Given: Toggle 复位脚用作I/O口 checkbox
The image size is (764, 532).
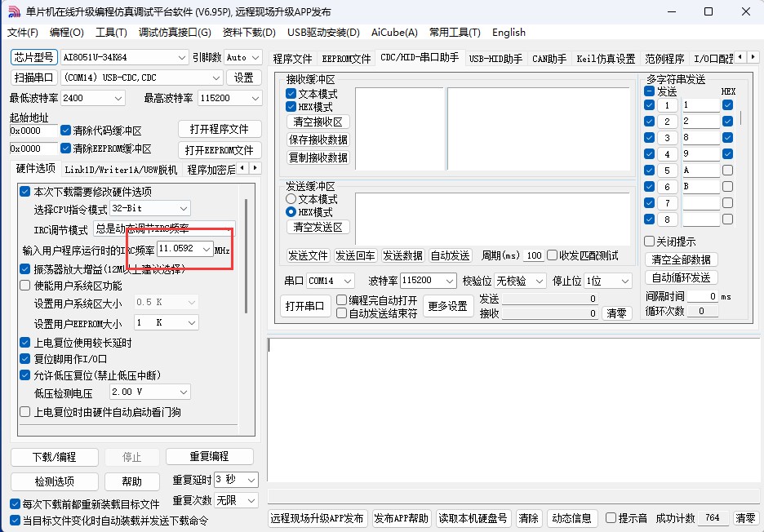Looking at the screenshot, I should [24, 359].
